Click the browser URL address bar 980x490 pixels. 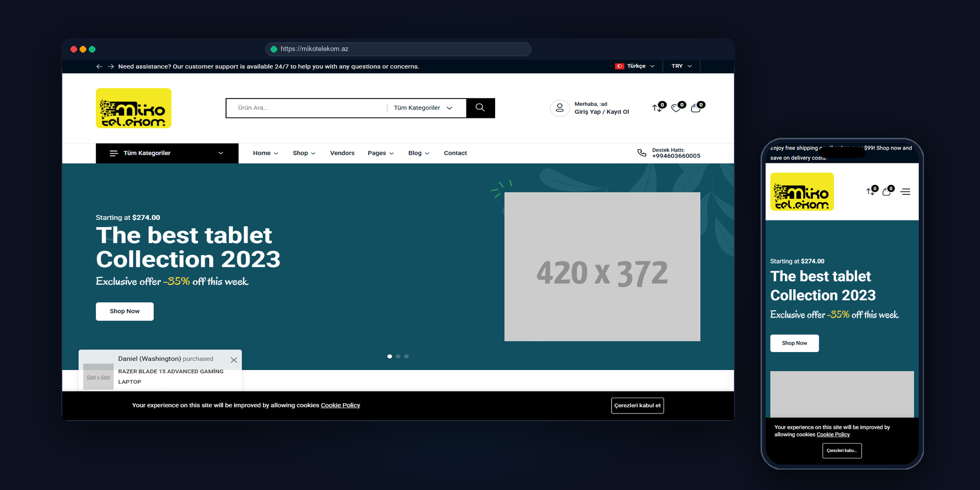click(398, 49)
